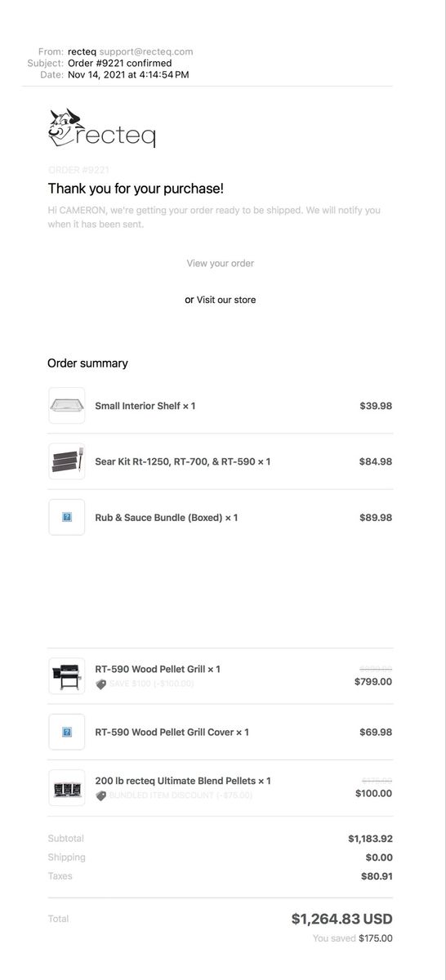Click the 200 lb Ultimate Blend Pellets title
The width and height of the screenshot is (446, 980).
(x=183, y=781)
